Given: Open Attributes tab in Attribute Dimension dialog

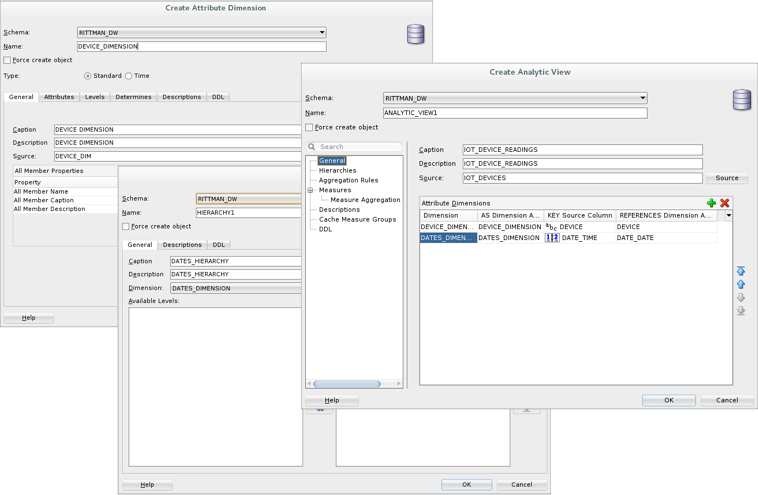Looking at the screenshot, I should pos(59,97).
